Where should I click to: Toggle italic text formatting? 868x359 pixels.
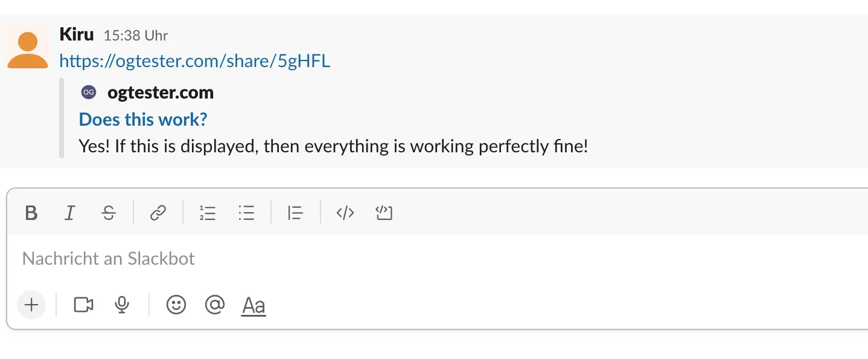pos(70,213)
